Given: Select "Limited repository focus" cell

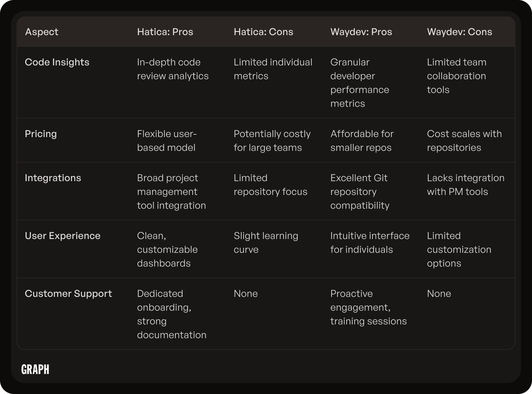Looking at the screenshot, I should pos(270,185).
